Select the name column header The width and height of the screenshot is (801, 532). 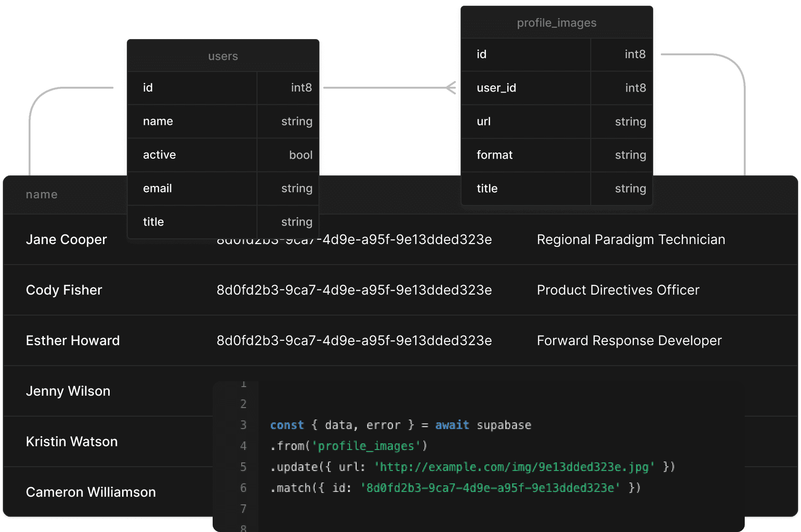pos(41,194)
